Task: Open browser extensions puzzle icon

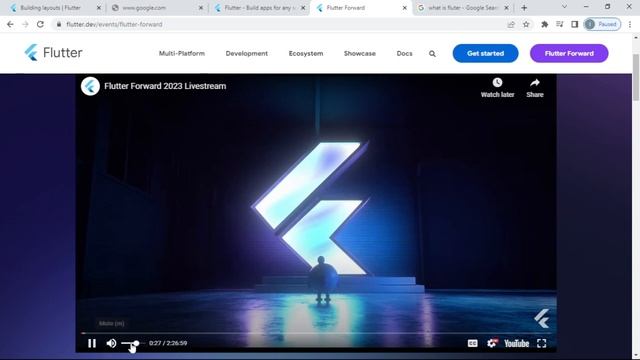Action: pos(544,24)
